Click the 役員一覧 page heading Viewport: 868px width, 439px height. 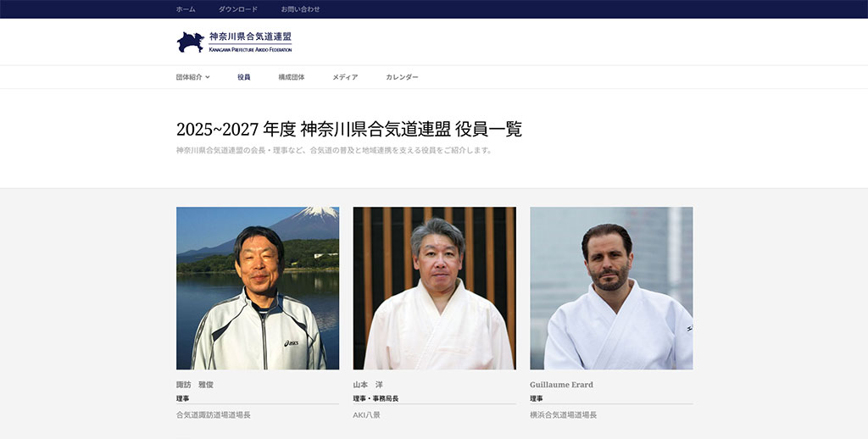point(349,129)
